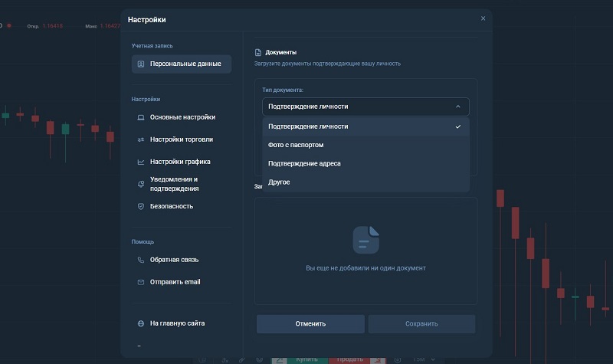The width and height of the screenshot is (613, 364).
Task: Click text Вы еще не добавили ни один документ
Action: pyautogui.click(x=366, y=268)
